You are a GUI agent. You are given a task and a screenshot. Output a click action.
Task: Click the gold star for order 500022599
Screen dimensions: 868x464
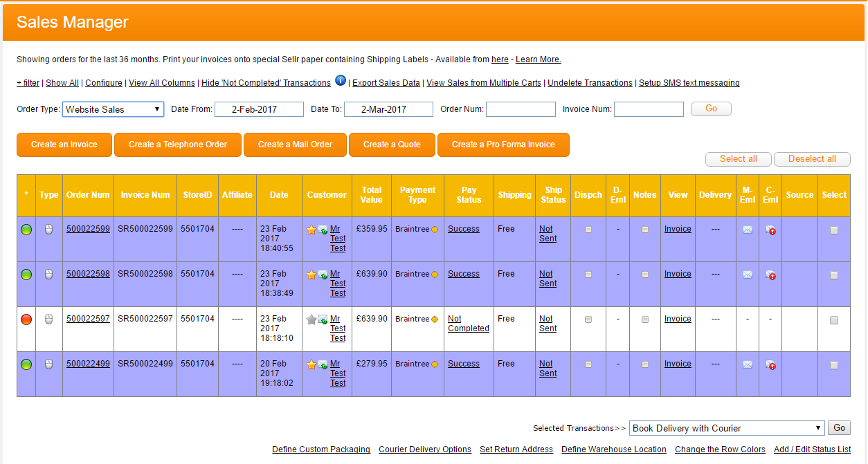click(x=311, y=230)
